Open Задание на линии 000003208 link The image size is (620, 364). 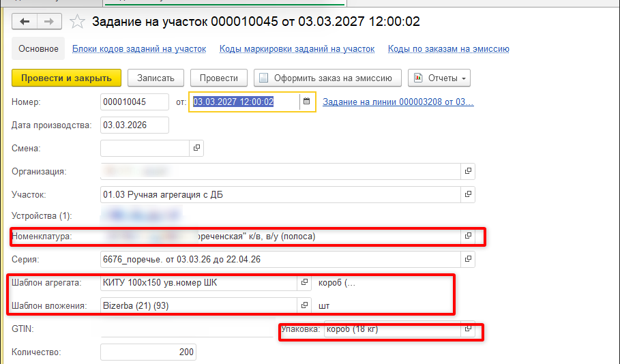point(398,102)
